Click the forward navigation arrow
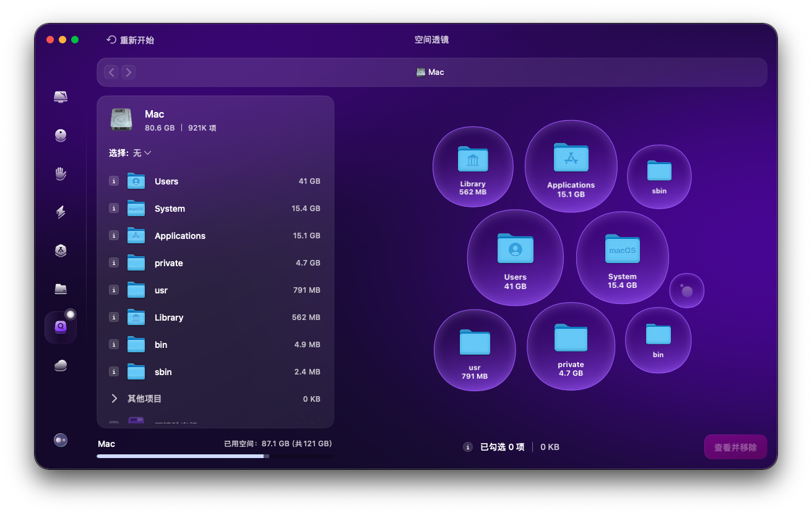This screenshot has width=812, height=515. pos(128,72)
